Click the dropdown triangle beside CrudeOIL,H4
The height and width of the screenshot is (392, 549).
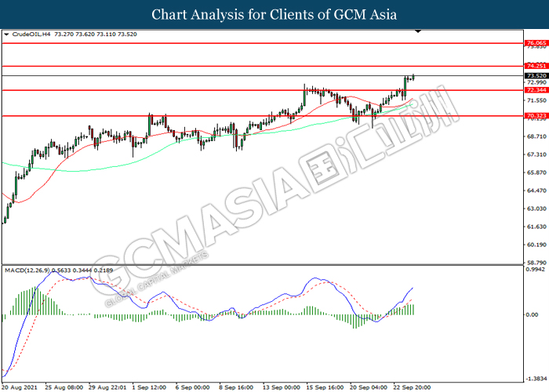click(7, 34)
